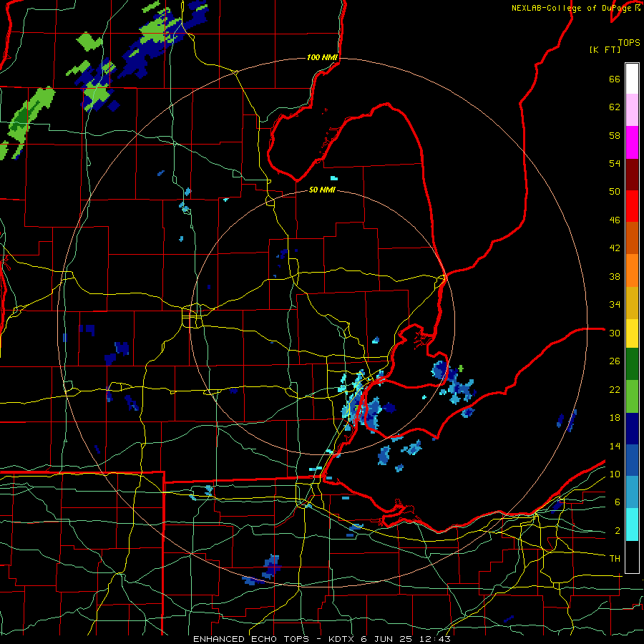Click the dark red legend swatch
The width and height of the screenshot is (644, 644).
click(x=632, y=174)
